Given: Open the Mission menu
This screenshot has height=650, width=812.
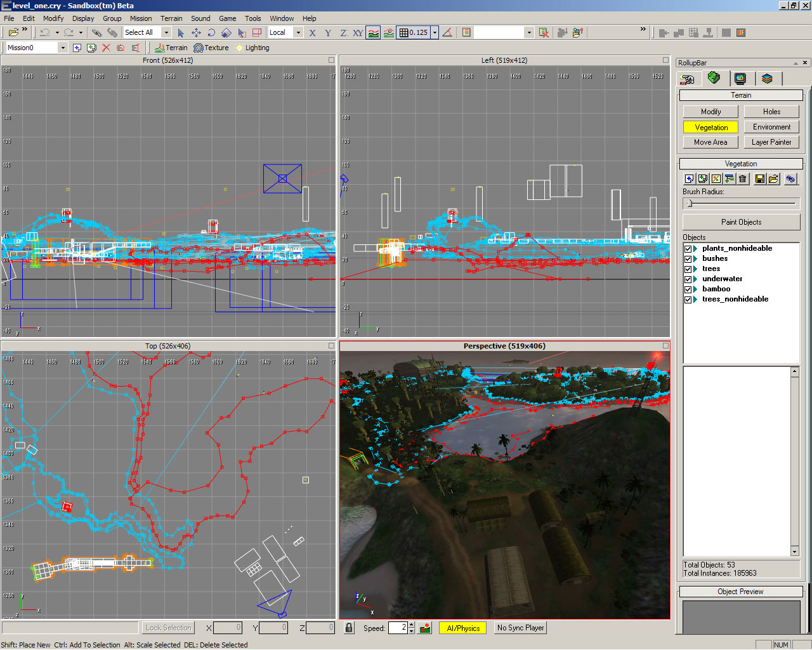Looking at the screenshot, I should pos(141,18).
